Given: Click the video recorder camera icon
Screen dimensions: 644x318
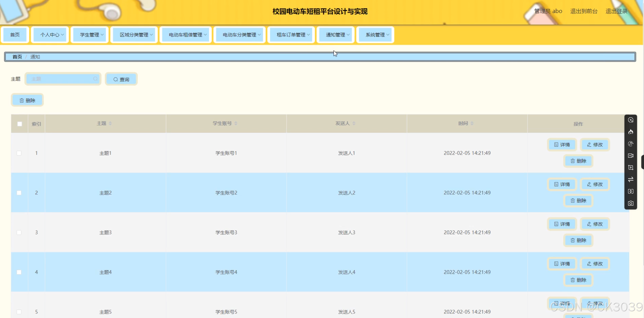Looking at the screenshot, I should (630, 156).
